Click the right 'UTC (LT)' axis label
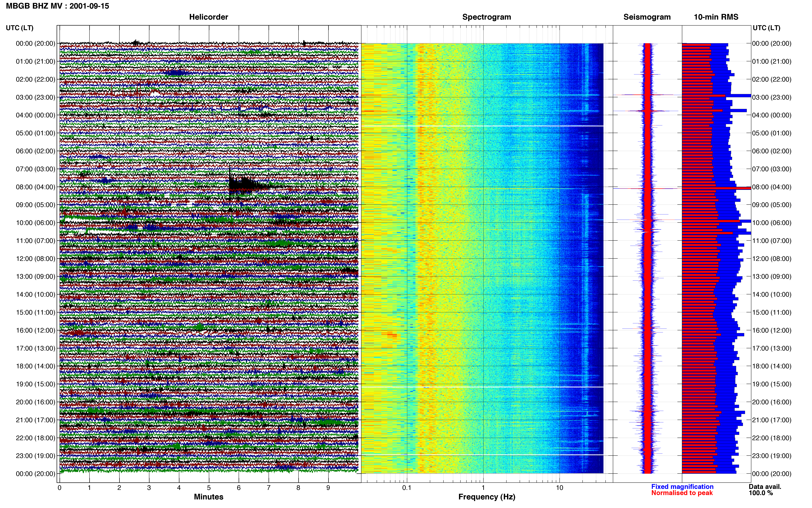The height and width of the screenshot is (508, 812). 766,28
